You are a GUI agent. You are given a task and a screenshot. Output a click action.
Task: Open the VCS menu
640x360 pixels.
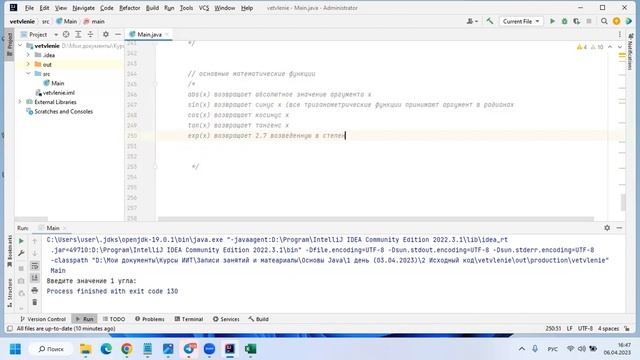204,8
